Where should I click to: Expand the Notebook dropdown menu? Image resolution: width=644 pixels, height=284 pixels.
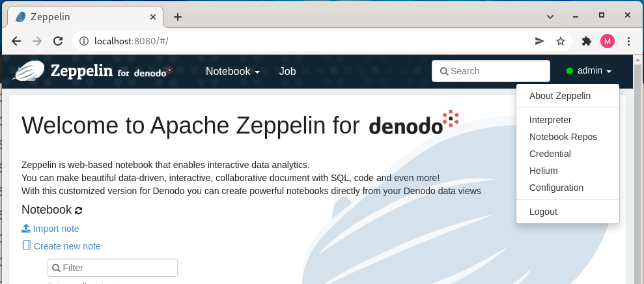point(232,71)
